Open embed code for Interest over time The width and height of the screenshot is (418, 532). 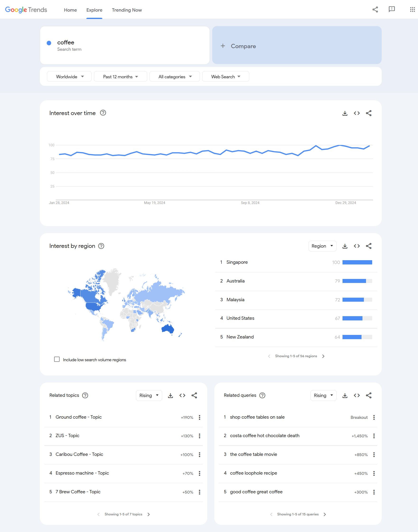coord(357,113)
